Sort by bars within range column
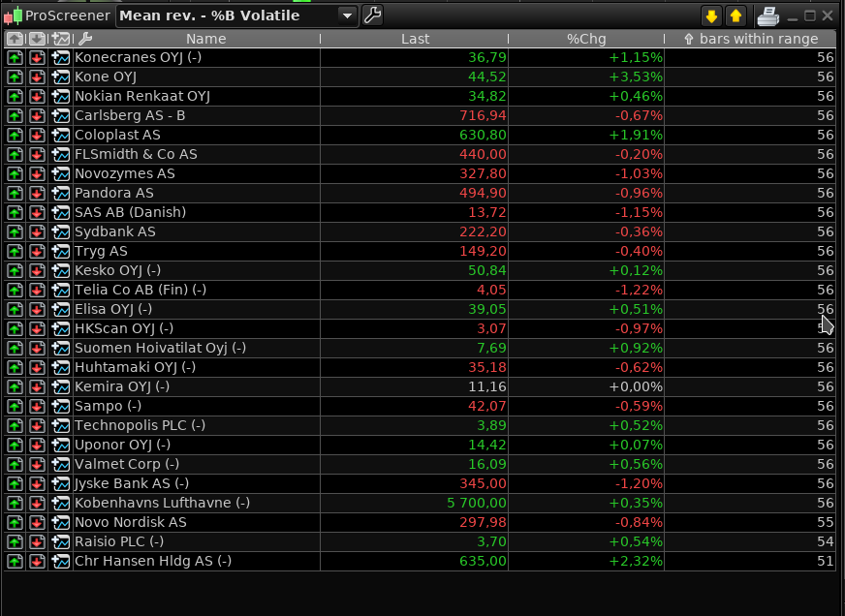This screenshot has width=845, height=616. pyautogui.click(x=751, y=39)
